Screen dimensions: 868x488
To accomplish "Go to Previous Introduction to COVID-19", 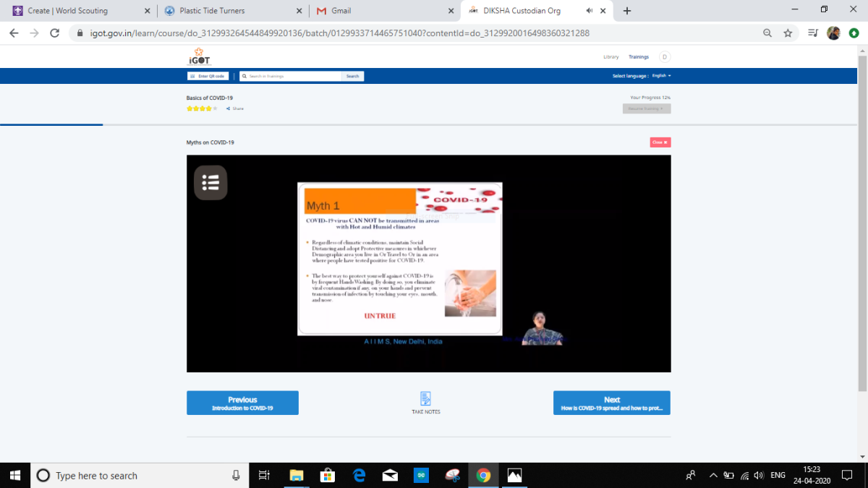I will [x=242, y=403].
